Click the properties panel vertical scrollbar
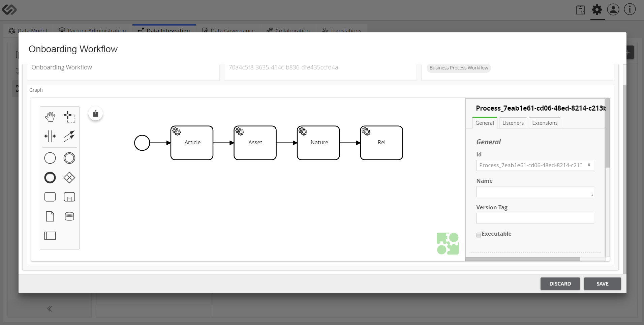The height and width of the screenshot is (325, 644). pyautogui.click(x=607, y=133)
